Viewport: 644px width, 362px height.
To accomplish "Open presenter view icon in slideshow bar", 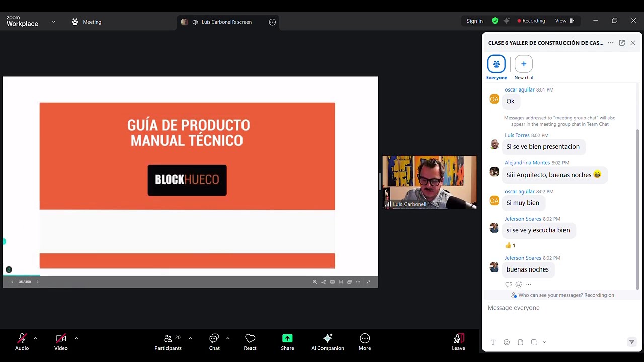I will pyautogui.click(x=349, y=282).
